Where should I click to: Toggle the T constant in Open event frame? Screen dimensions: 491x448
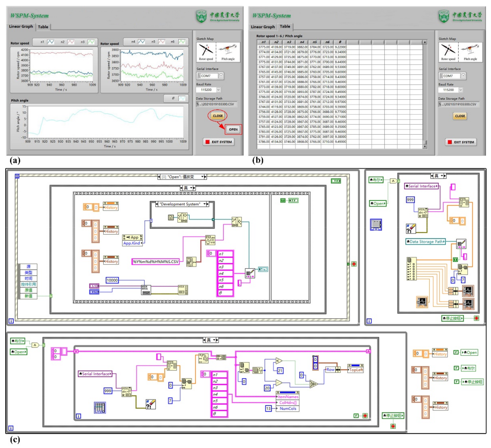coord(283,200)
